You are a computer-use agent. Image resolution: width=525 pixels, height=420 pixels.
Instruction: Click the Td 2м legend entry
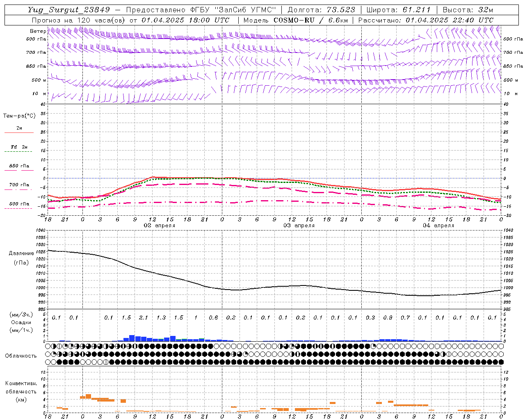click(x=19, y=147)
